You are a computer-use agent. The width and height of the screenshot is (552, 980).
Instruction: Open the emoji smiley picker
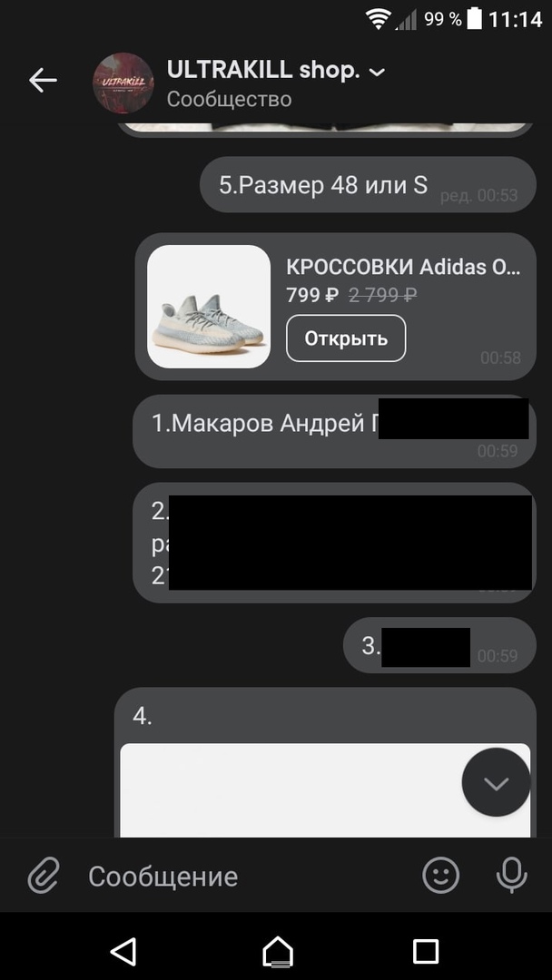click(x=440, y=875)
